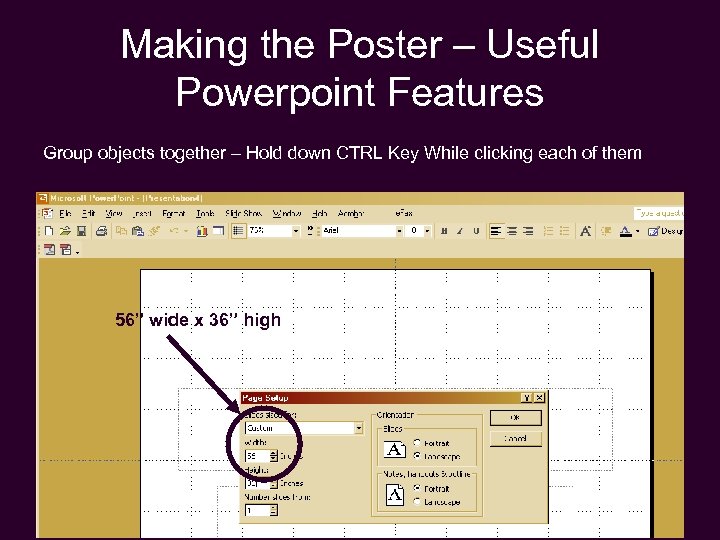Click the Undo arrow icon
720x540 pixels.
click(174, 231)
